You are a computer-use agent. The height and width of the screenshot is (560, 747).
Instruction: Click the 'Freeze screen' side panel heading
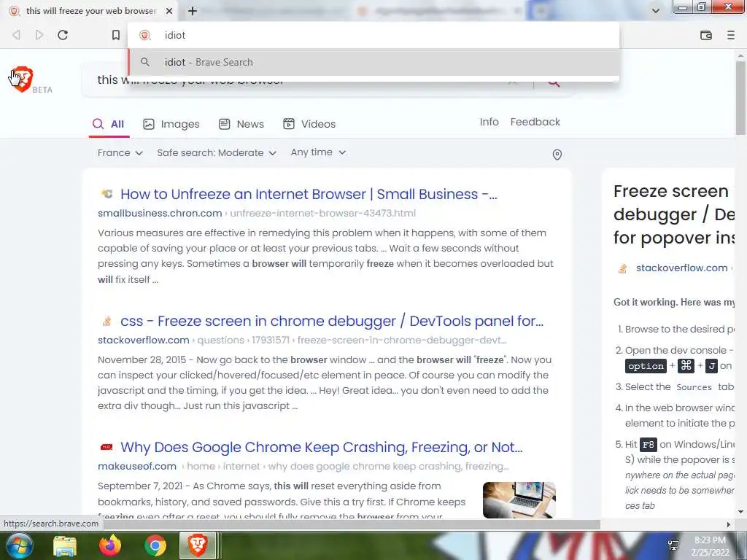(673, 214)
